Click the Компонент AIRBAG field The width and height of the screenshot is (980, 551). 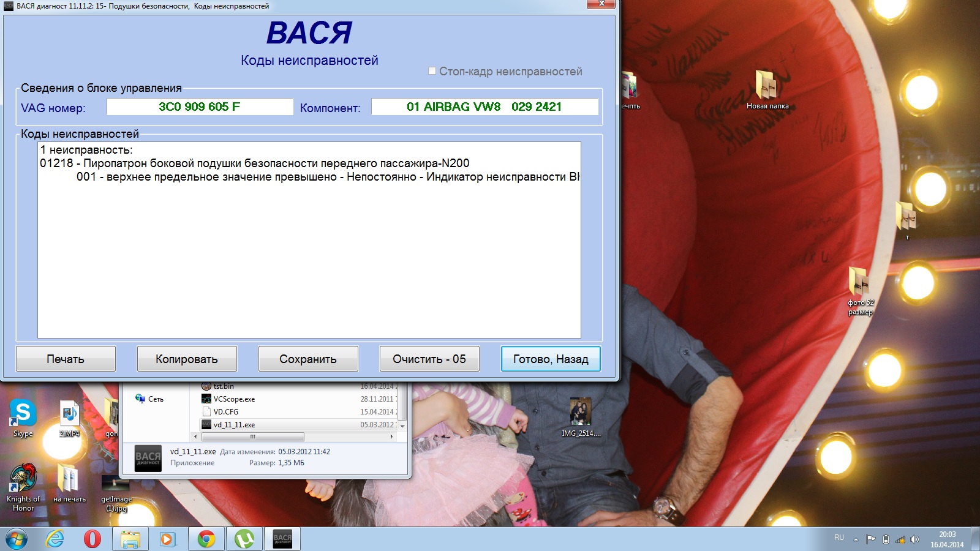(x=484, y=107)
